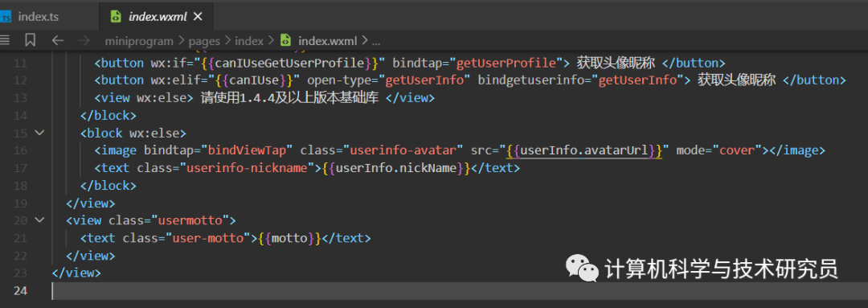Screen dimensions: 868x308
Task: Open pages breadcrumb segment
Action: pos(204,41)
